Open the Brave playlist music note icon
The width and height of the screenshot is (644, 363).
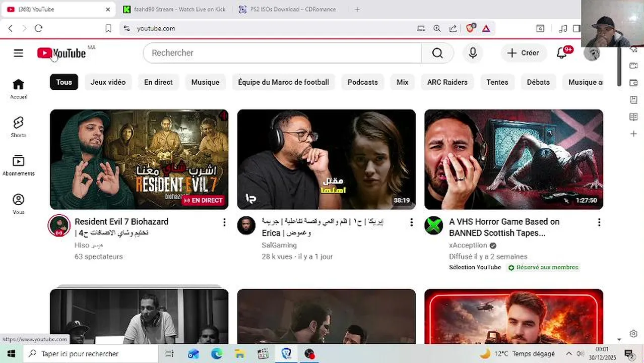coord(563,28)
